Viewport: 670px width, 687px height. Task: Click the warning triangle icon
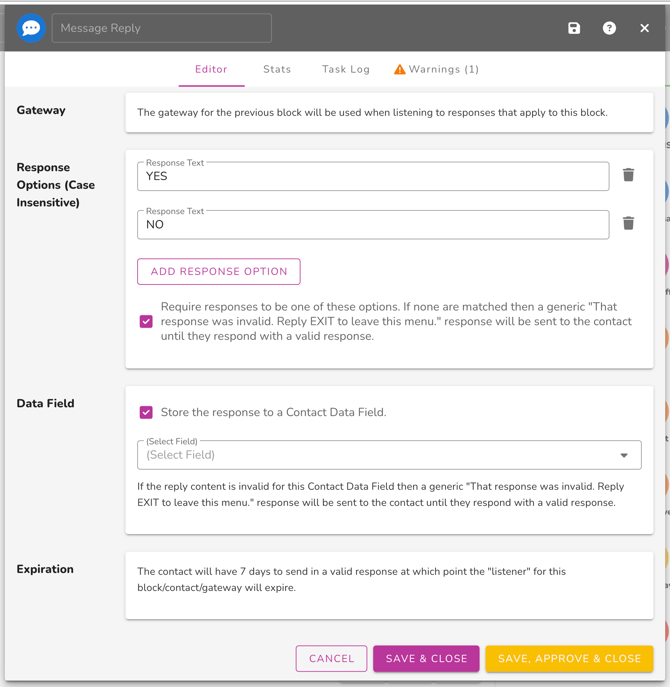400,70
